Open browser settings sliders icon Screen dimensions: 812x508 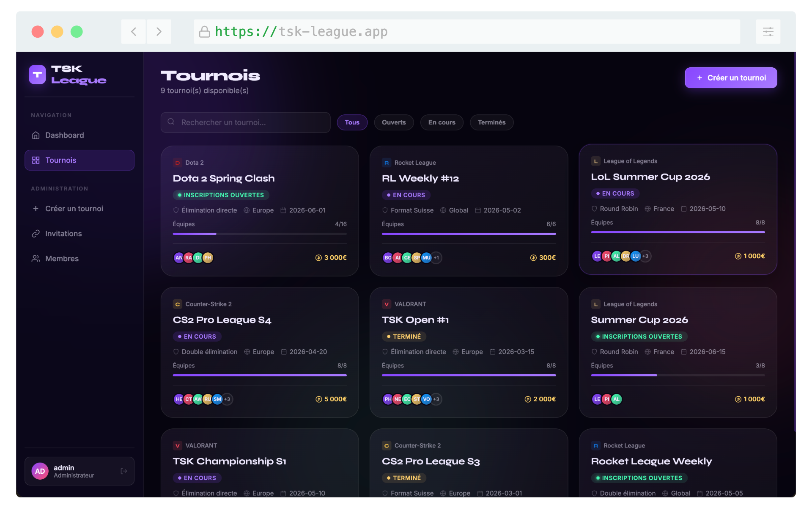pos(768,32)
